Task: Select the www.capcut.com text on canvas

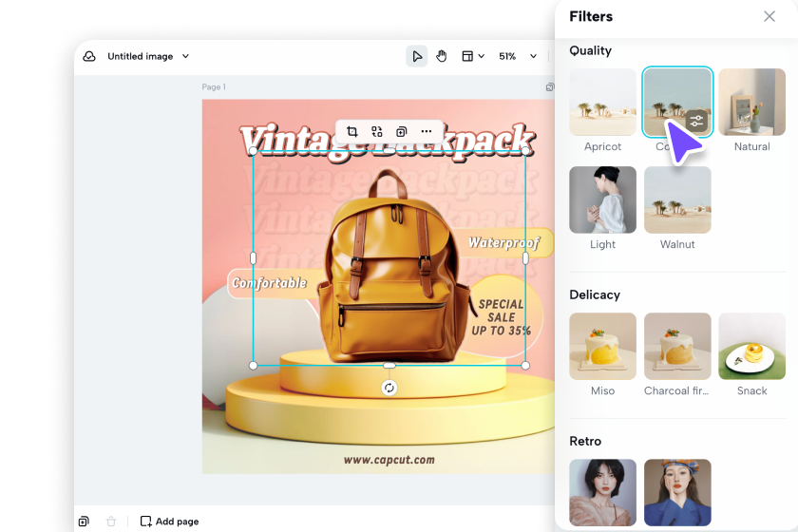Action: 389,460
